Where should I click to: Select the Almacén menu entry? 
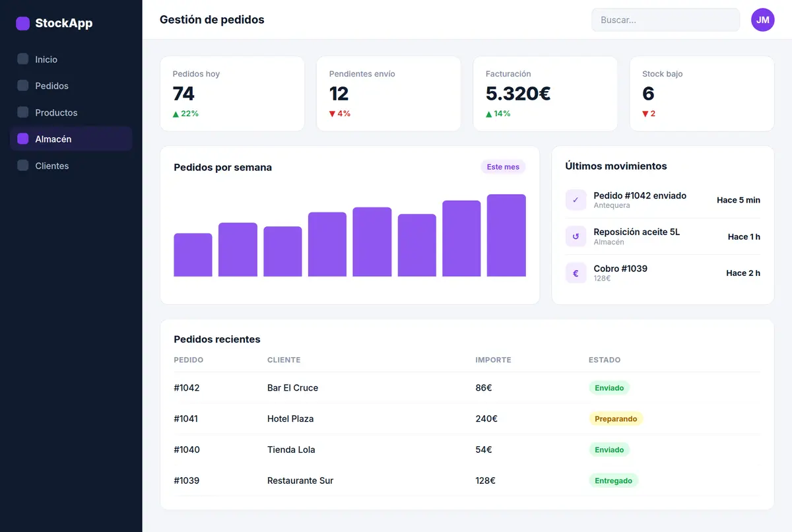(x=71, y=139)
